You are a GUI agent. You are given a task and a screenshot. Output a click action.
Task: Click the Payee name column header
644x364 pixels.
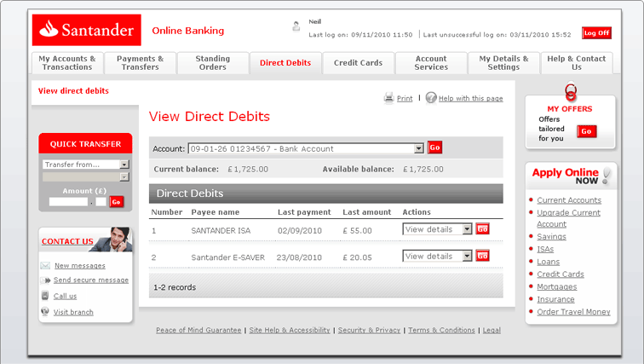click(216, 212)
